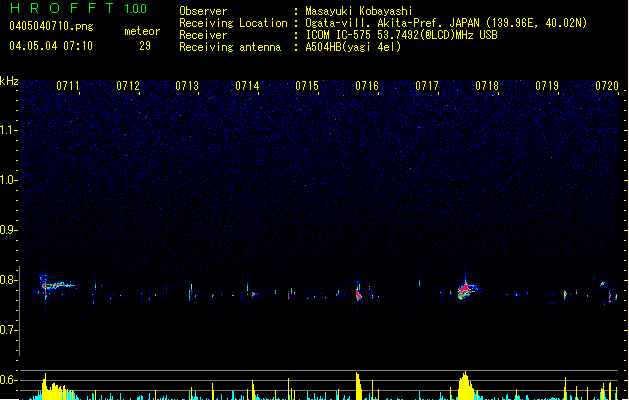Click the 0.7 kHz axis label
Viewport: 629px width, 400px height.
(x=8, y=330)
